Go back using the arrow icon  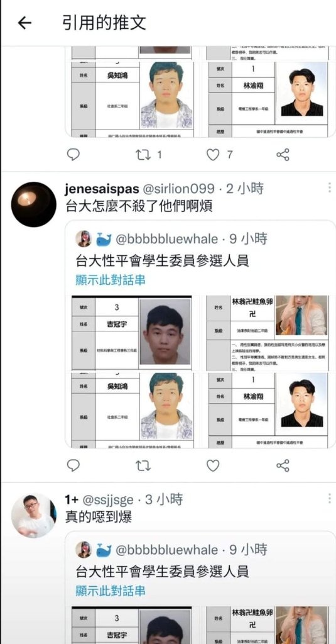coord(24,23)
